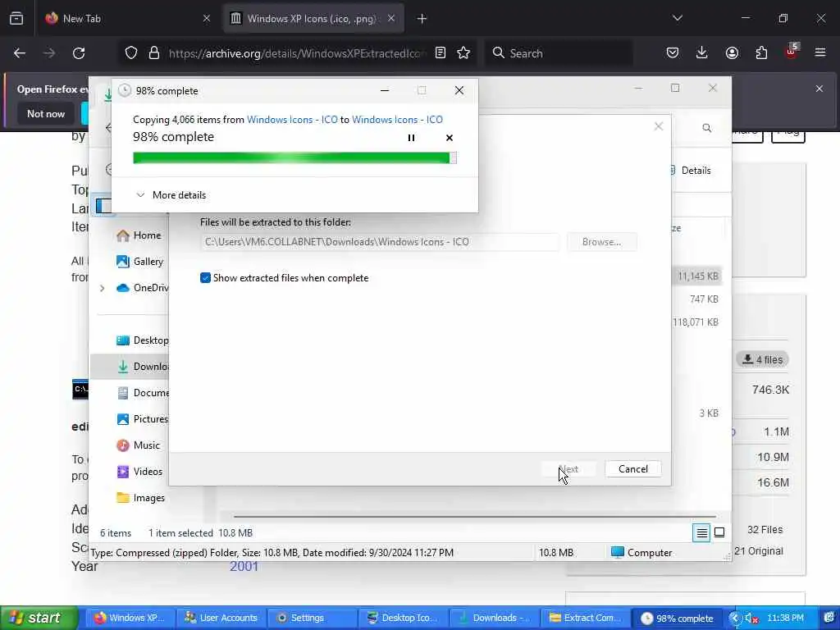Open Firefox downloads panel
Screen dimensions: 840x630
(x=702, y=53)
